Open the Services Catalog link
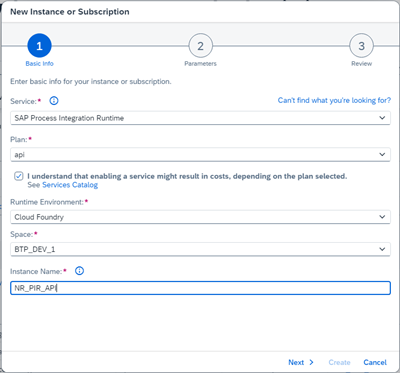Viewport: 400px width, 373px height. pyautogui.click(x=70, y=185)
